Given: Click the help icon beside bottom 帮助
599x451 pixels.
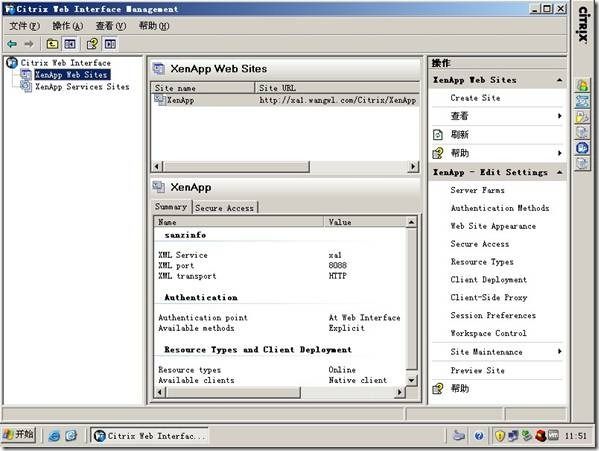Looking at the screenshot, I should 438,389.
